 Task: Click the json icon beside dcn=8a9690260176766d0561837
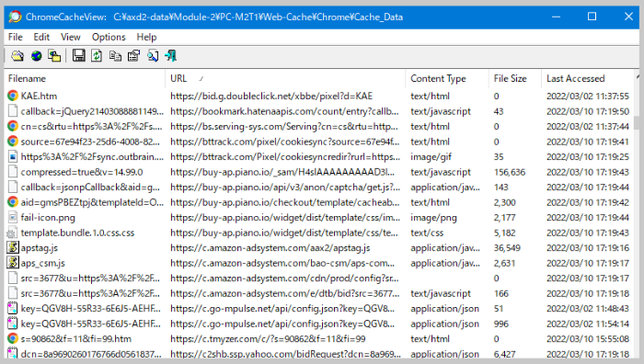click(13, 353)
